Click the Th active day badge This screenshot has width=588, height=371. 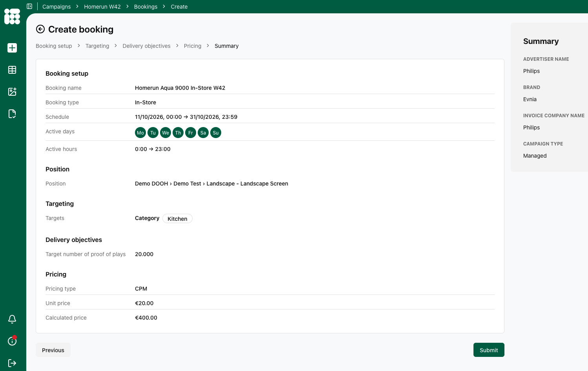tap(178, 133)
